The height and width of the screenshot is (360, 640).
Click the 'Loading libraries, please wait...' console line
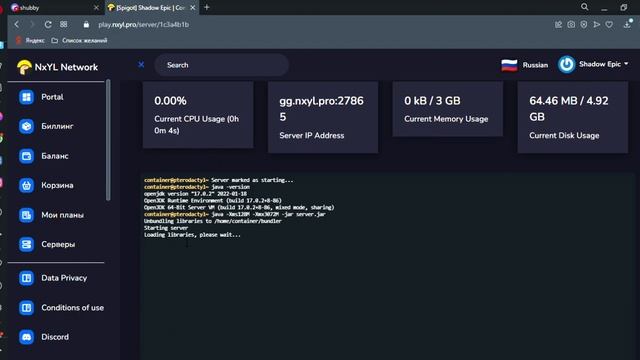click(x=192, y=235)
